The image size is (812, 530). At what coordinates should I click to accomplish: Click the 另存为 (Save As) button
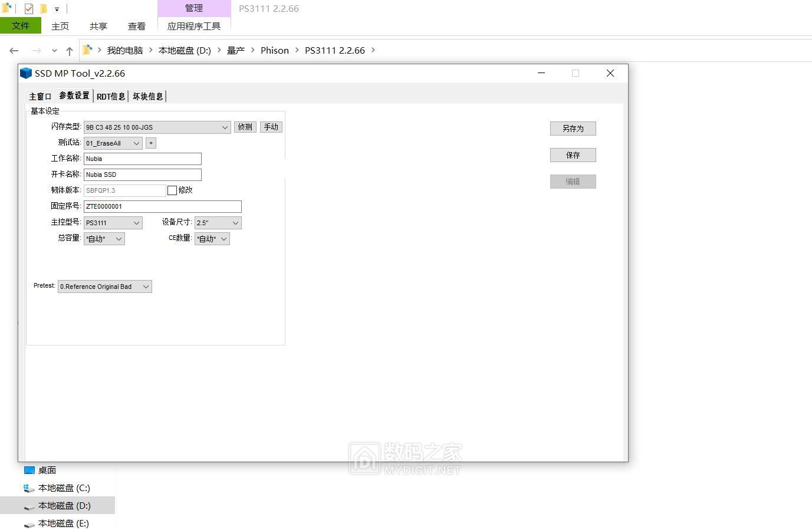(x=573, y=129)
